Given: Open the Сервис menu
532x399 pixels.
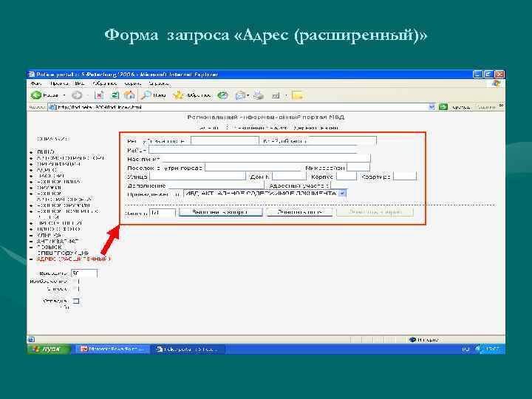Looking at the screenshot, I should [x=133, y=83].
